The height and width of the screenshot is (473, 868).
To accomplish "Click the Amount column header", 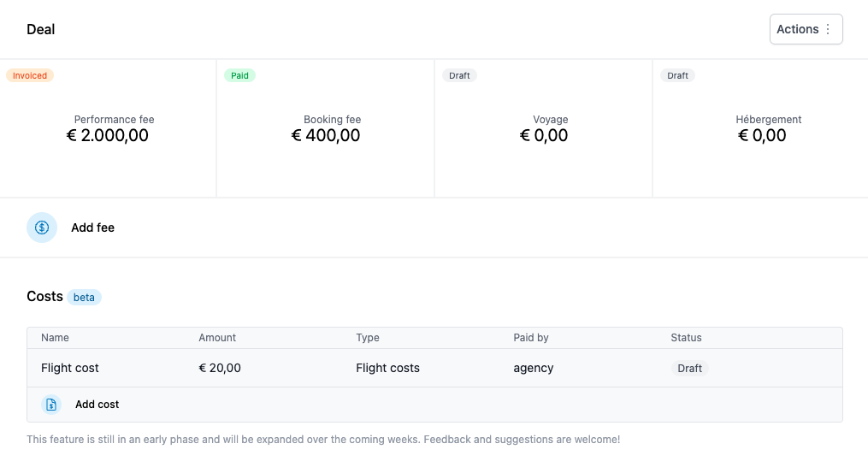I will point(217,338).
